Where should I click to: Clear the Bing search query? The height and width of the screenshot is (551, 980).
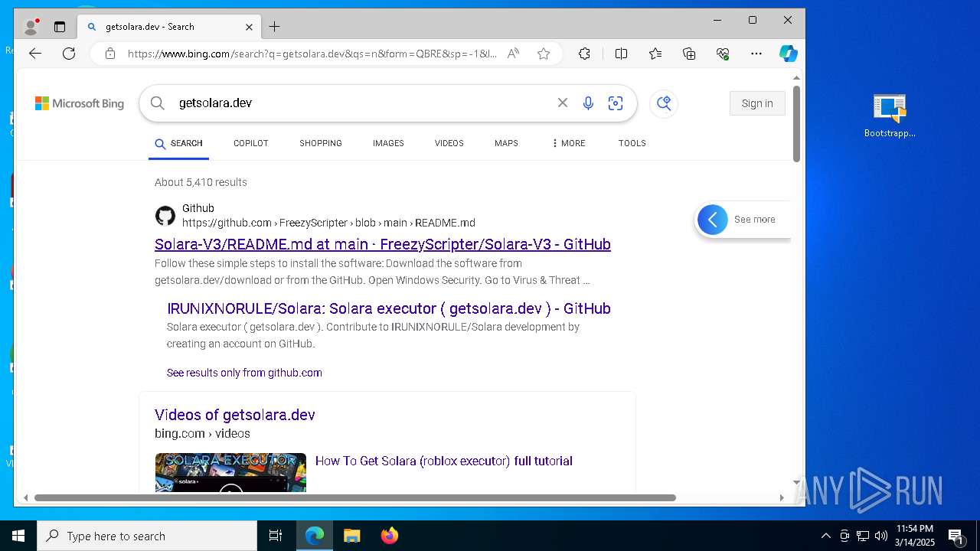point(563,103)
